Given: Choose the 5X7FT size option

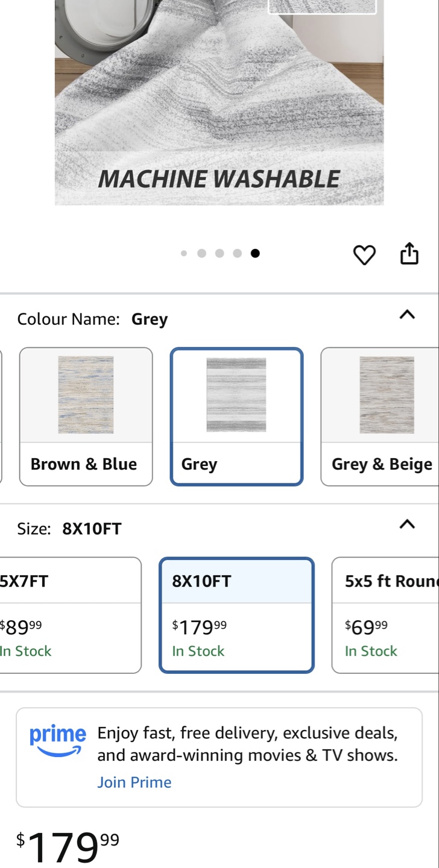Looking at the screenshot, I should (x=69, y=615).
